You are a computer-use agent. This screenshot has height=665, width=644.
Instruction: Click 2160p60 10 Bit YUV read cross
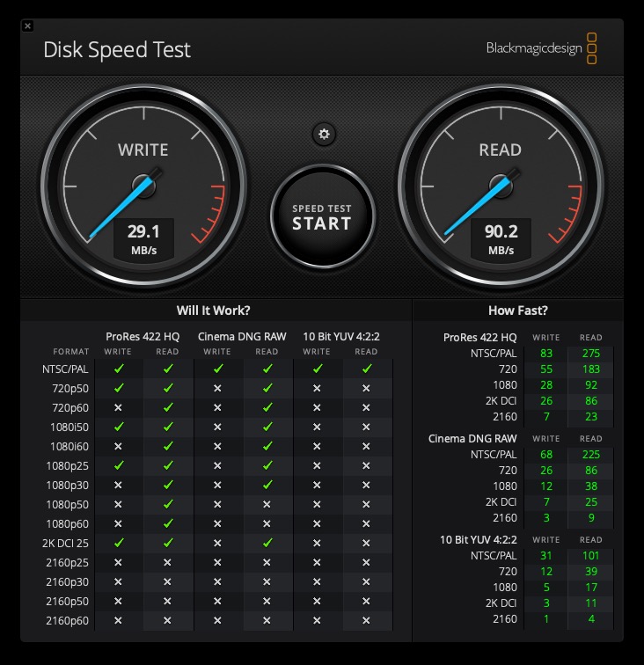[x=366, y=620]
